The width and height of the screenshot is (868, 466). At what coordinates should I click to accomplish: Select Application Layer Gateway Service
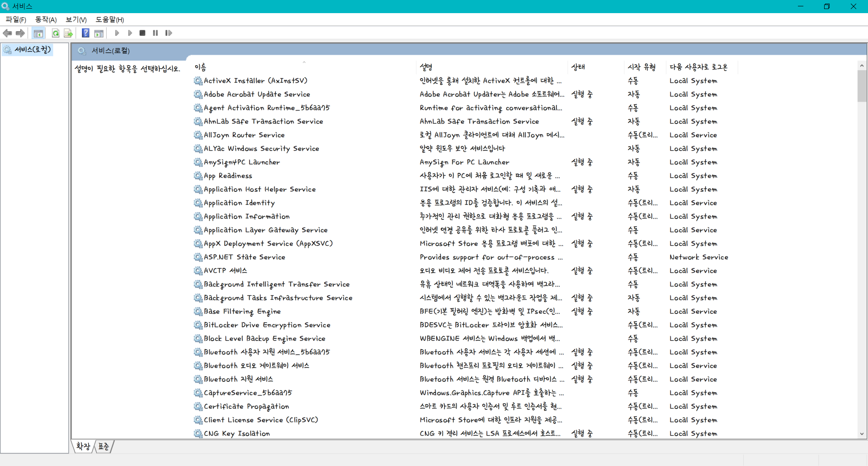pyautogui.click(x=265, y=230)
